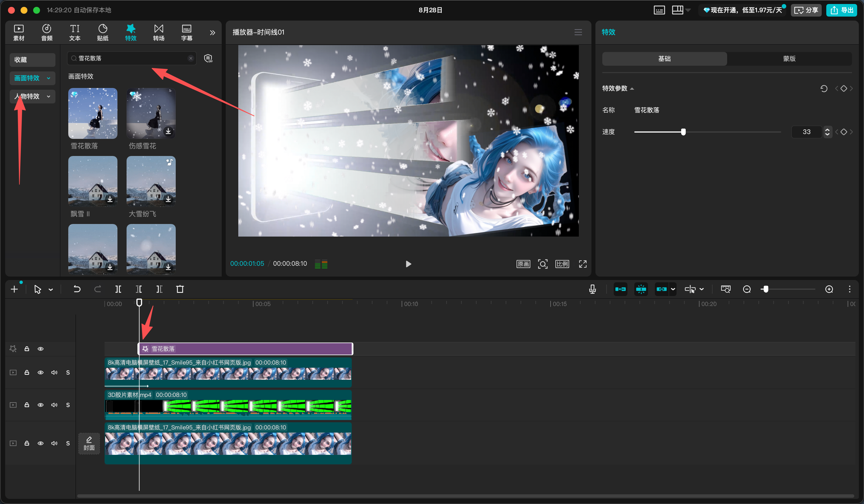Open preview axis options dropdown
The height and width of the screenshot is (504, 864).
(702, 289)
